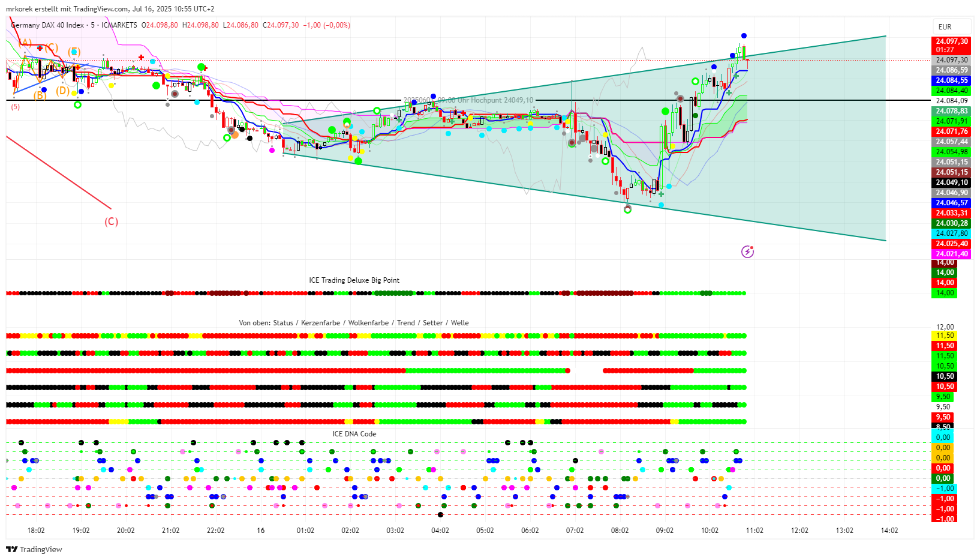
Task: Select the 'Von oben: Status' indicator legend
Action: (354, 323)
